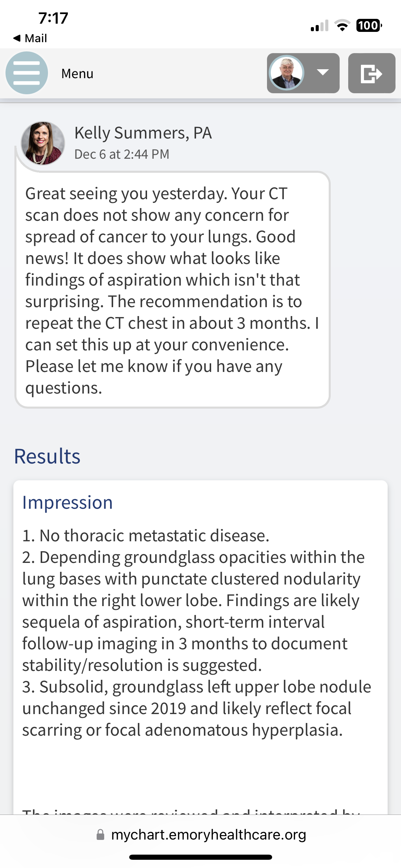Tap the cellular signal bars icon
Image resolution: width=401 pixels, height=868 pixels.
(319, 26)
